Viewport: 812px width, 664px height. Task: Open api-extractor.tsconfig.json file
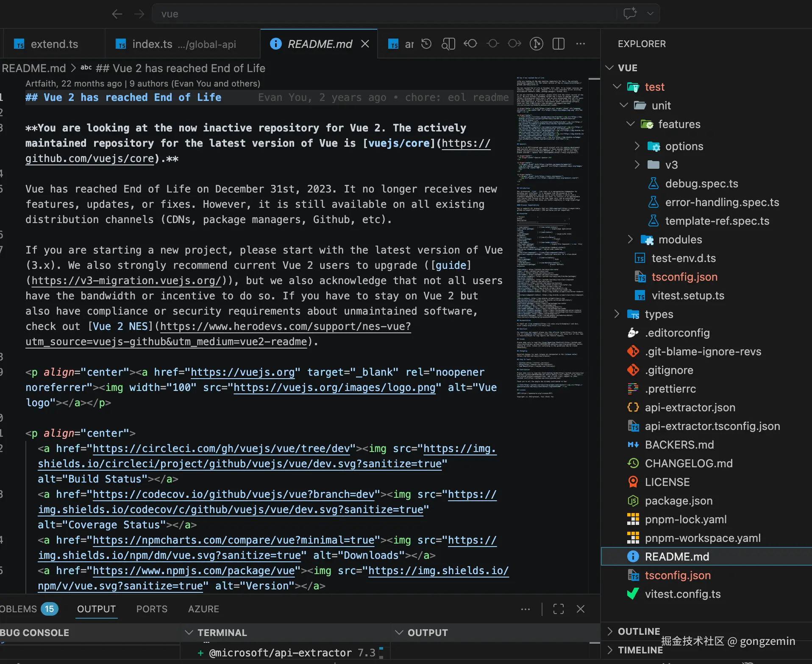(712, 426)
